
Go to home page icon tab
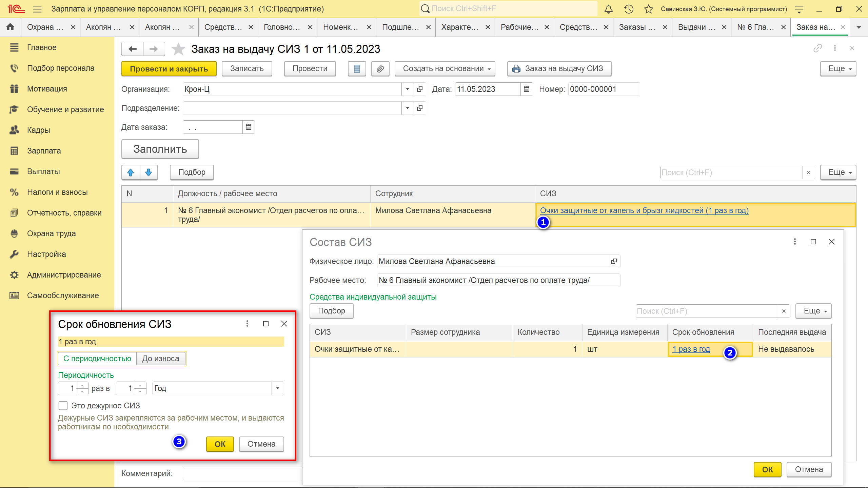[10, 27]
